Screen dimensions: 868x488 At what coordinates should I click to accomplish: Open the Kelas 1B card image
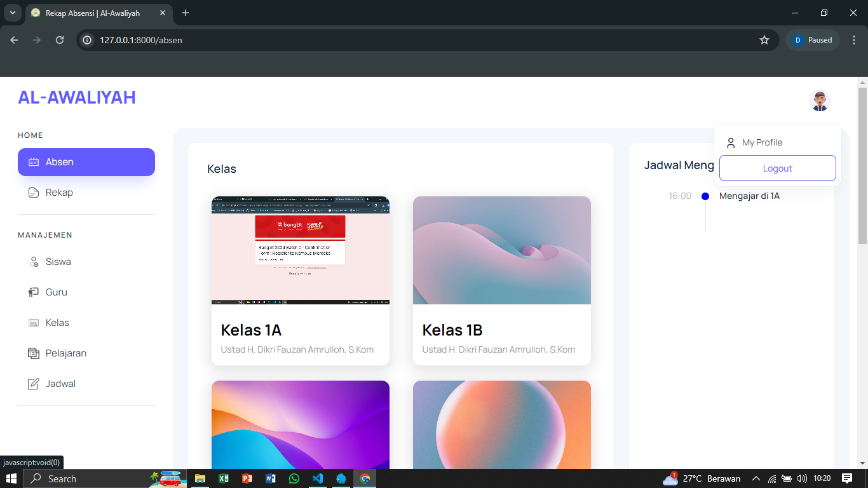pyautogui.click(x=501, y=250)
